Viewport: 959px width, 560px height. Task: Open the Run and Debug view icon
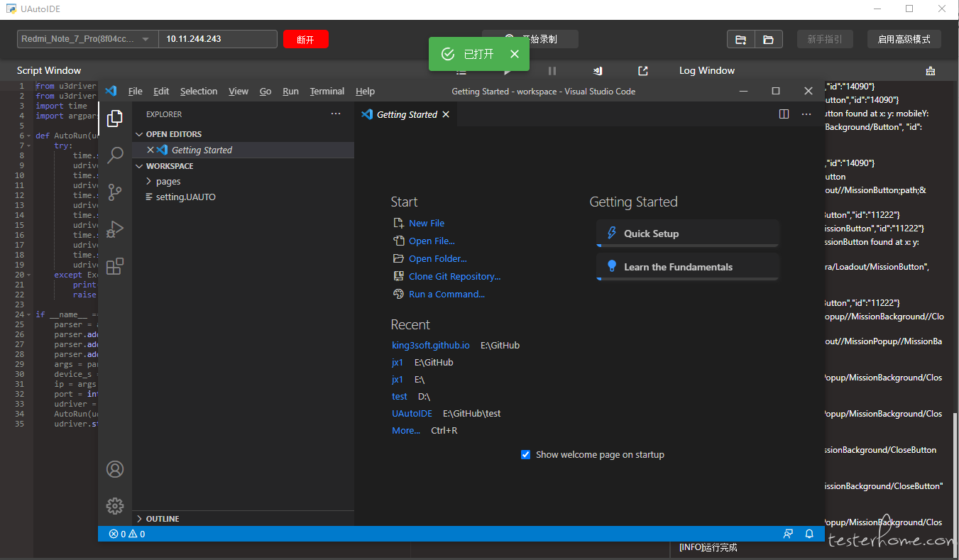(114, 229)
